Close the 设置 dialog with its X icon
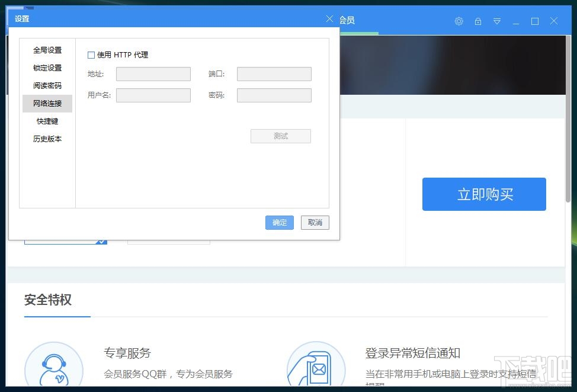577x392 pixels. pyautogui.click(x=329, y=19)
